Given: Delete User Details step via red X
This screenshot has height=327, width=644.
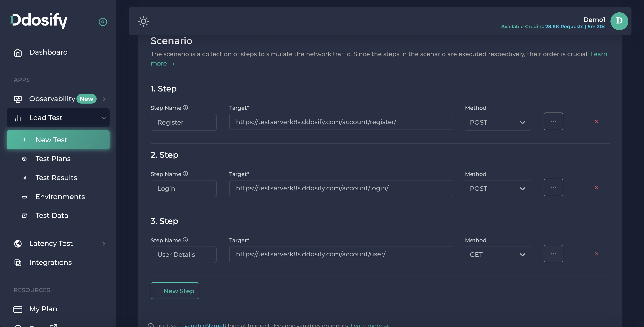Looking at the screenshot, I should (x=596, y=254).
